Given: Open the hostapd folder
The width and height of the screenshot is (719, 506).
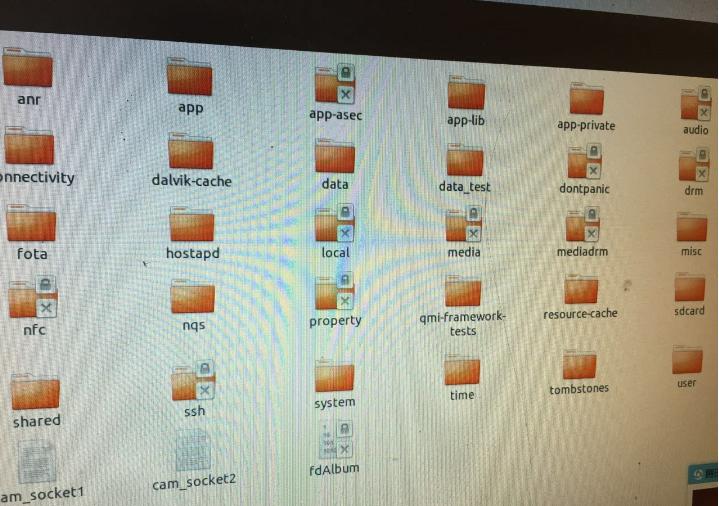Looking at the screenshot, I should pos(192,225).
